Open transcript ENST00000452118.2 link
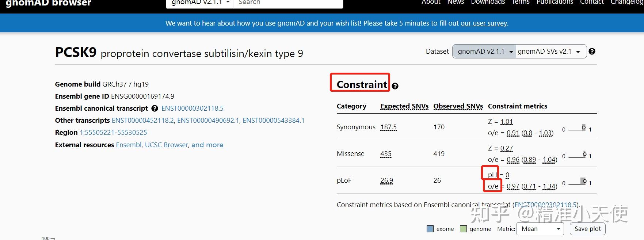The image size is (644, 240). click(x=142, y=121)
